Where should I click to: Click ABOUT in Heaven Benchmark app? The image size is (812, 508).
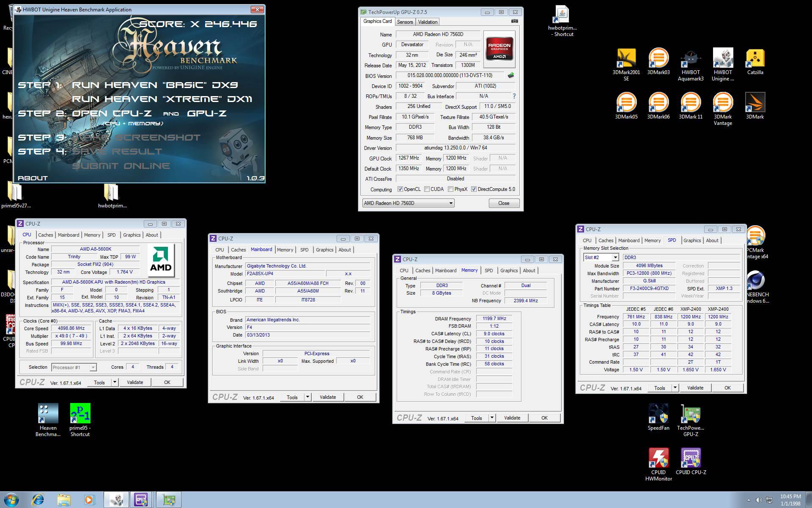coord(33,178)
